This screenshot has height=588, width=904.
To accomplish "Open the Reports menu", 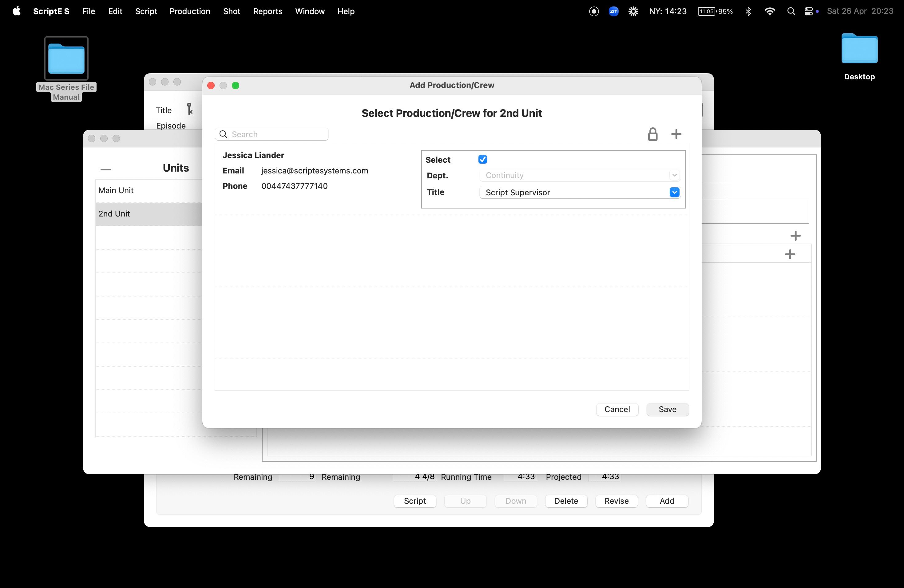I will pyautogui.click(x=268, y=11).
